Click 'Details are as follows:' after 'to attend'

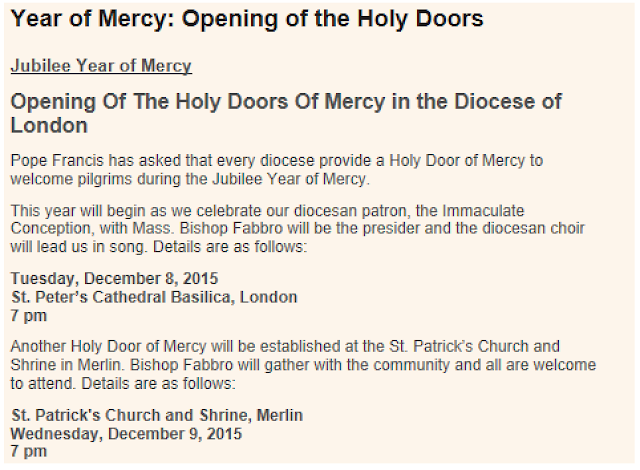pyautogui.click(x=158, y=384)
